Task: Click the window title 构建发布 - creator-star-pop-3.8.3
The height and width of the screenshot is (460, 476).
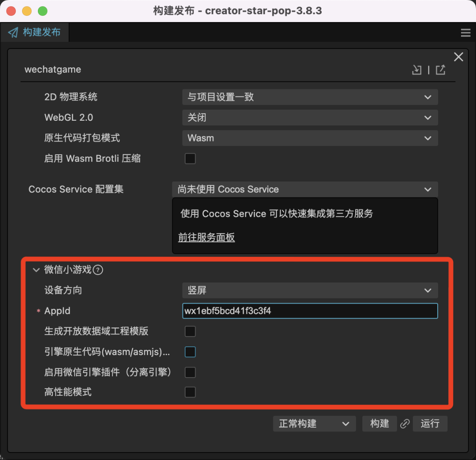Action: pyautogui.click(x=238, y=11)
